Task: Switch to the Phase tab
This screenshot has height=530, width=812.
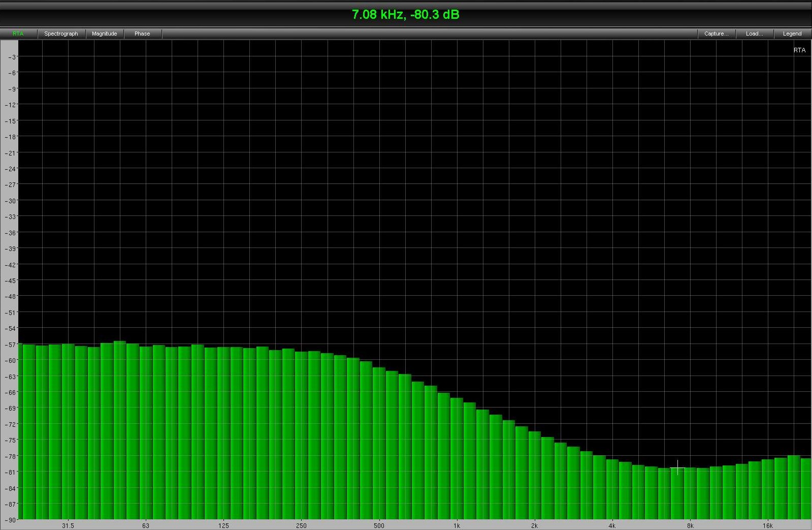Action: coord(142,34)
